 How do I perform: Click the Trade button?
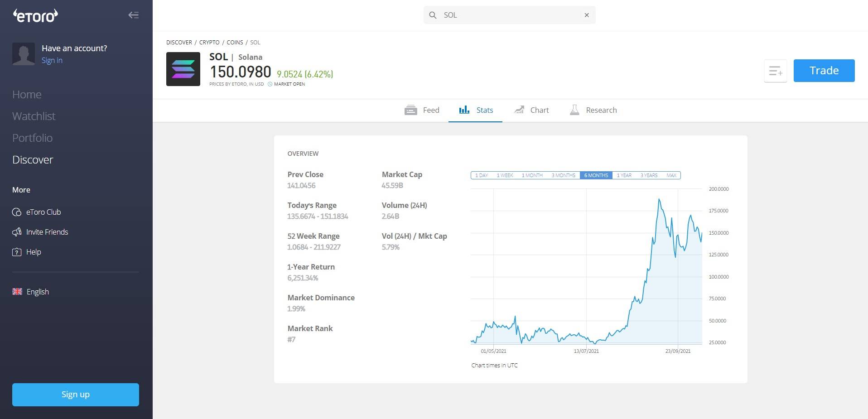(x=824, y=71)
